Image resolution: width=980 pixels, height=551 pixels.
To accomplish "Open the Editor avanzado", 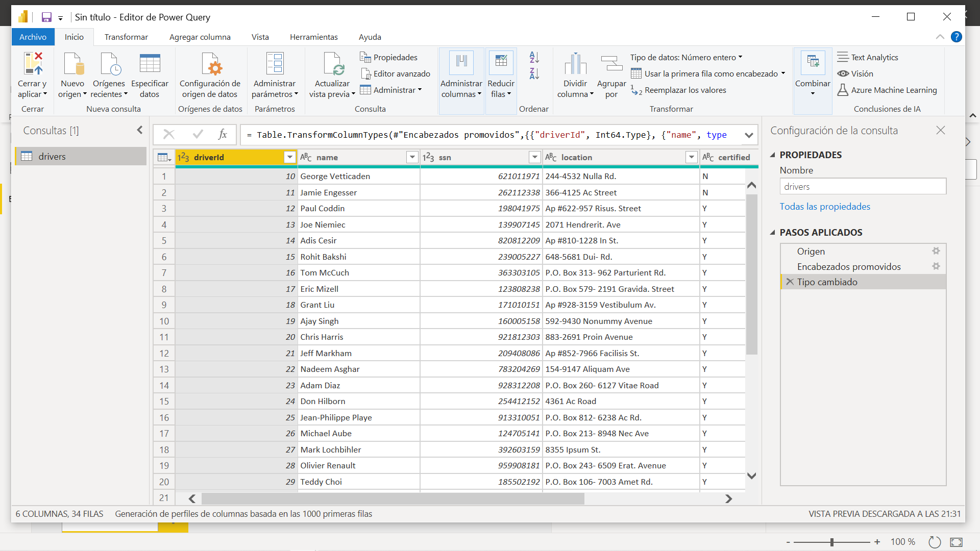I will pyautogui.click(x=395, y=73).
